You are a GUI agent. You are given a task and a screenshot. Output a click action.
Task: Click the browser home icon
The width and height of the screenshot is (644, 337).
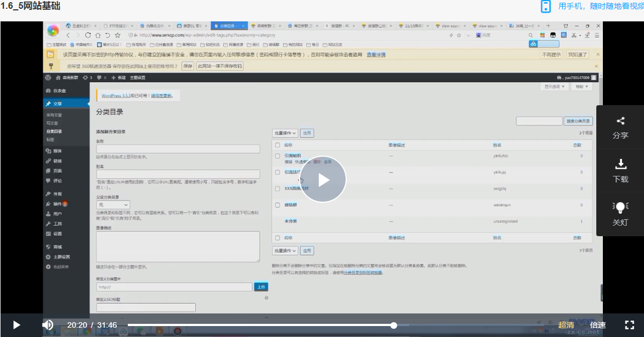[98, 35]
